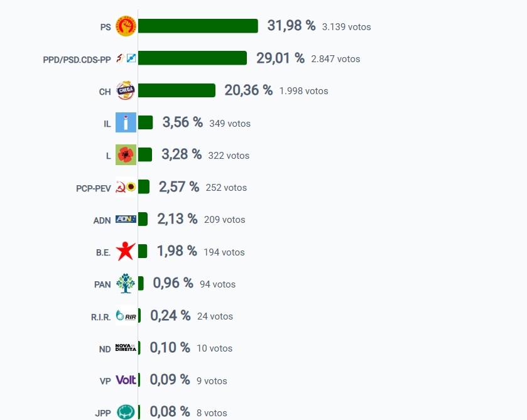Click the PPD/PSD.CDS-PP coalition logo
This screenshot has width=527, height=420.
[126, 58]
